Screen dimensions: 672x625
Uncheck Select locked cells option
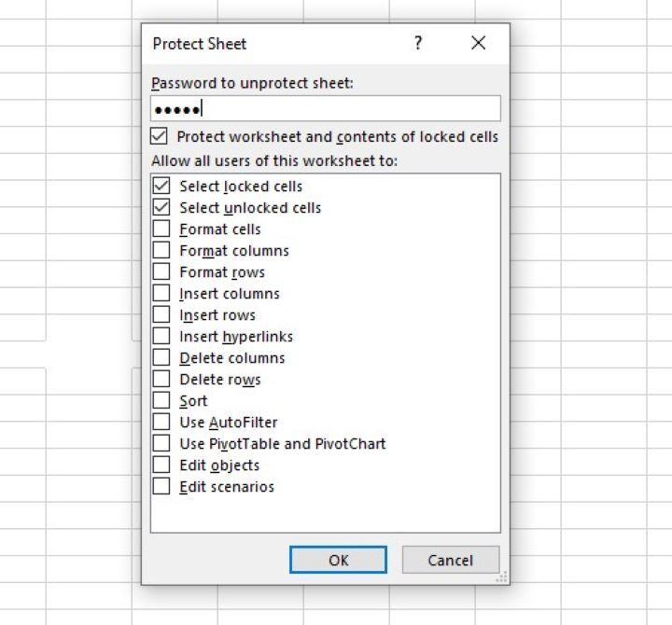161,187
